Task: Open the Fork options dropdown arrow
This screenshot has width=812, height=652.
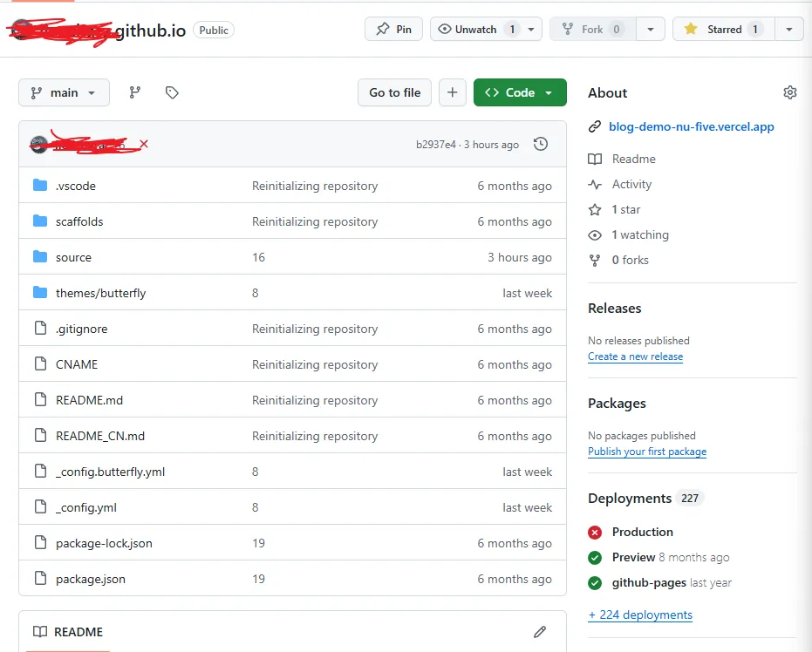Action: coord(650,29)
